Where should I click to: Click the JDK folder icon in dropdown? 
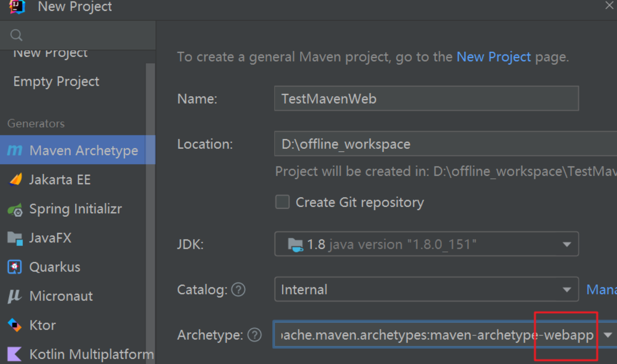tap(295, 244)
